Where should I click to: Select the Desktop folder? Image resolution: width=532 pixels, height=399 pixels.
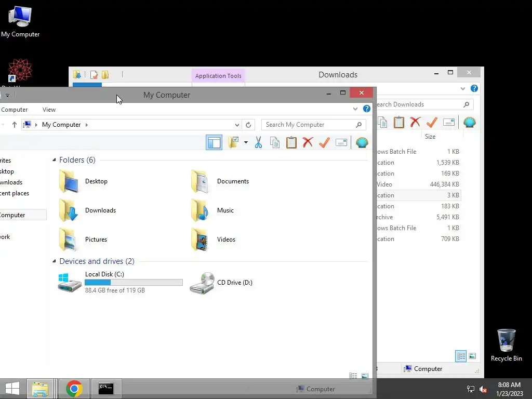[84, 181]
